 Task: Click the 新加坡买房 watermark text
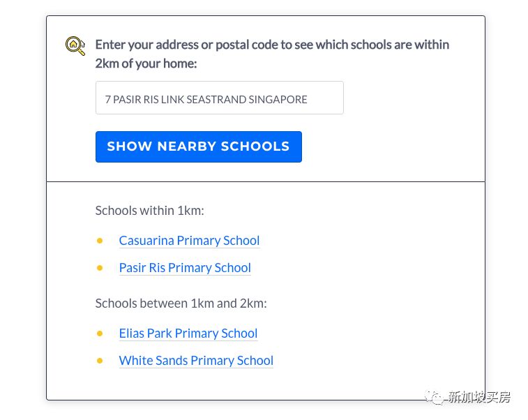479,398
